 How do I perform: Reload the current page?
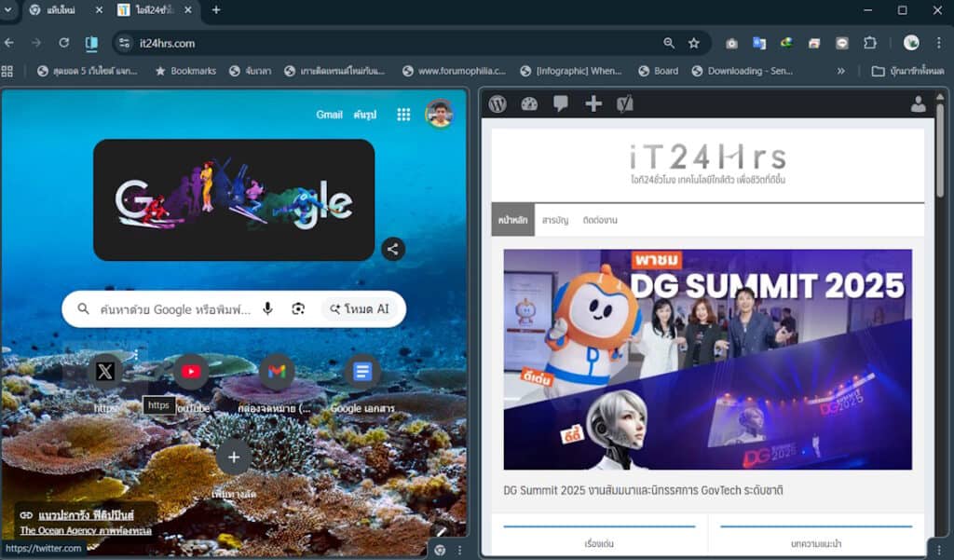64,43
